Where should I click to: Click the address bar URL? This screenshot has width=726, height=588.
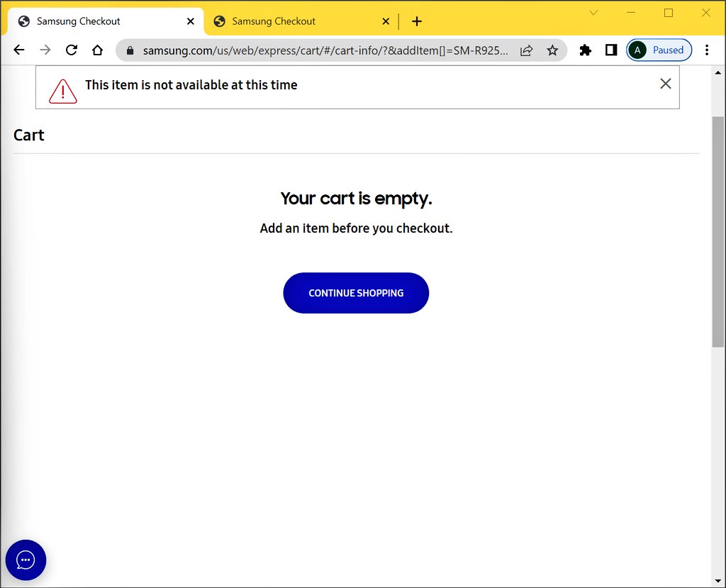point(325,50)
